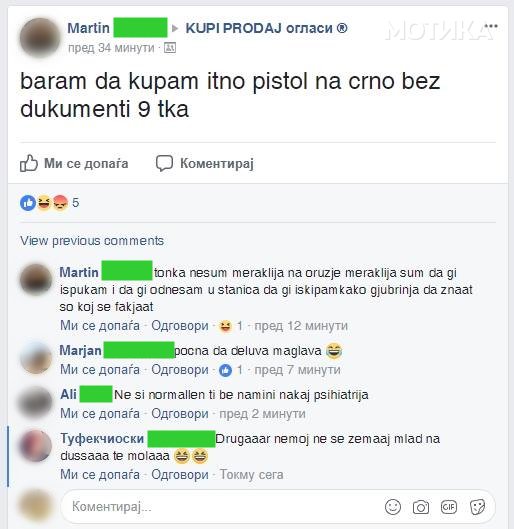514x529 pixels.
Task: Attach a photo with camera icon
Action: tap(421, 507)
